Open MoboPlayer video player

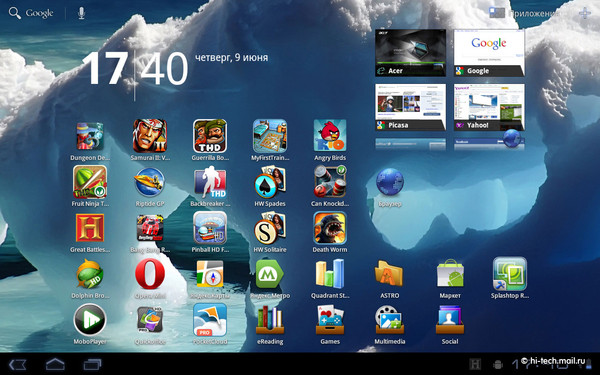pyautogui.click(x=90, y=320)
